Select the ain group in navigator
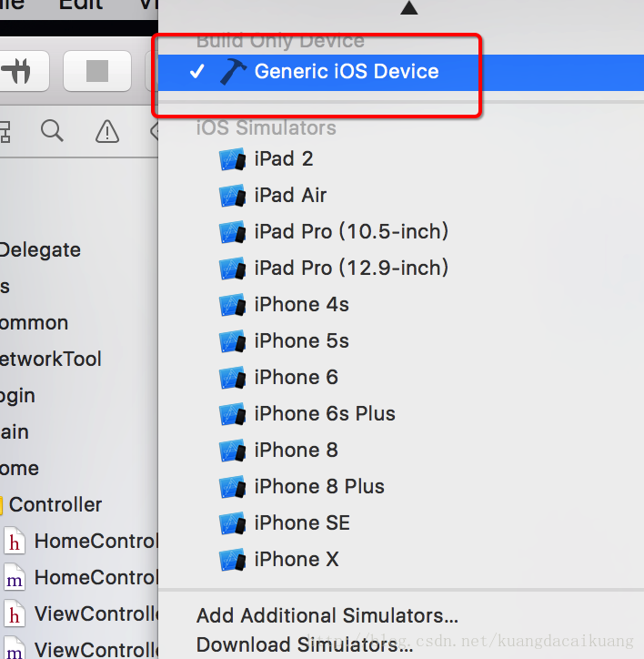 click(15, 432)
